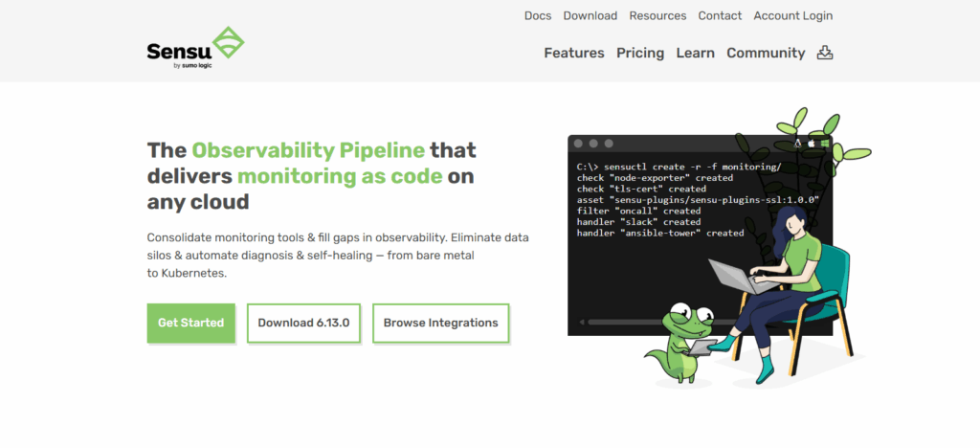Click the first gray dot in terminal titlebar
Viewport: 980px width, 448px height.
[x=579, y=144]
